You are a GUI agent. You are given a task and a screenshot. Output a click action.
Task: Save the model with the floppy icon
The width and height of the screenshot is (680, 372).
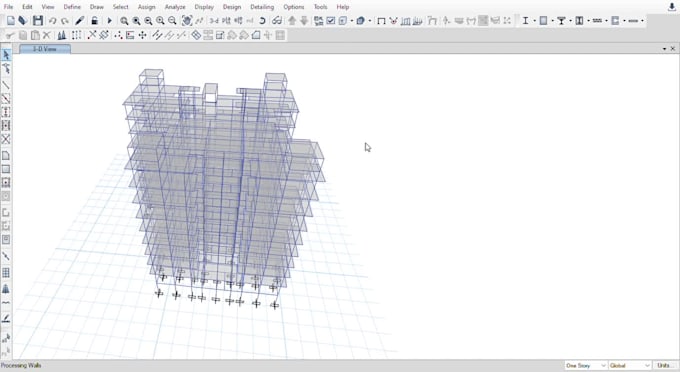(x=38, y=20)
